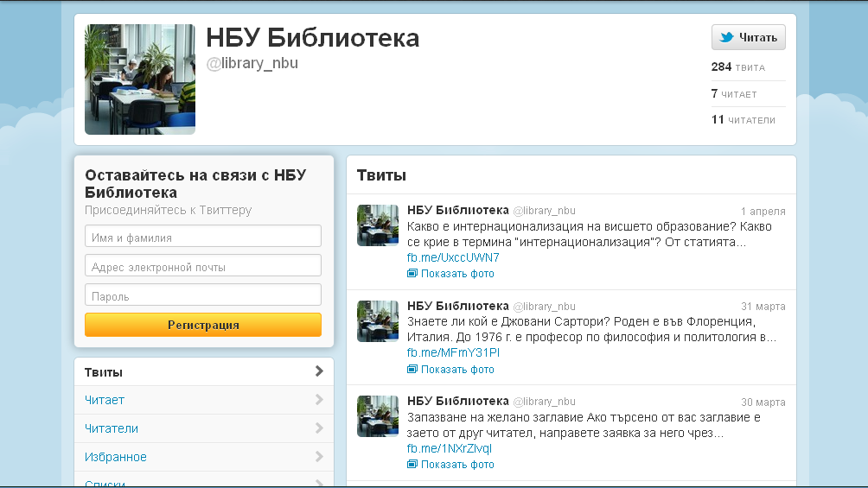868x488 pixels.
Task: Open the НБУ Библиотека profile photo
Action: (x=140, y=79)
